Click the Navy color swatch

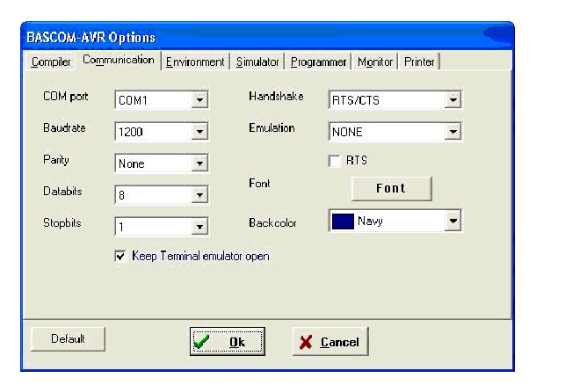tap(343, 221)
